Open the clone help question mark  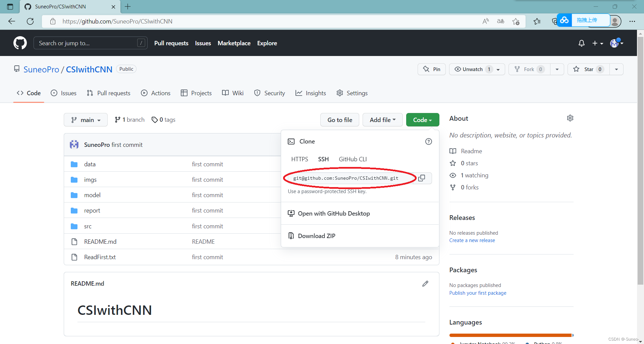(429, 141)
